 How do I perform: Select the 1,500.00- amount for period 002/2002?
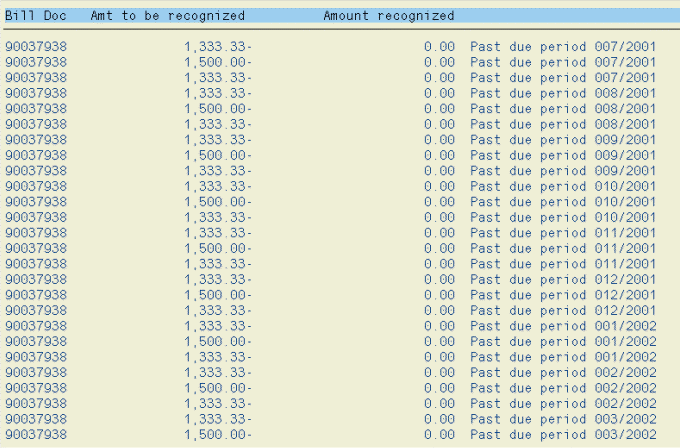[x=218, y=388]
